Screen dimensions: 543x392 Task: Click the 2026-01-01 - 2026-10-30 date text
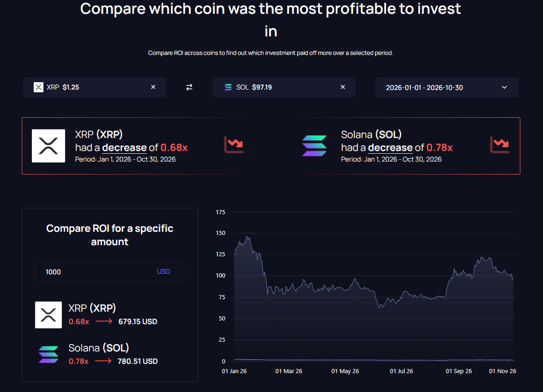click(424, 88)
